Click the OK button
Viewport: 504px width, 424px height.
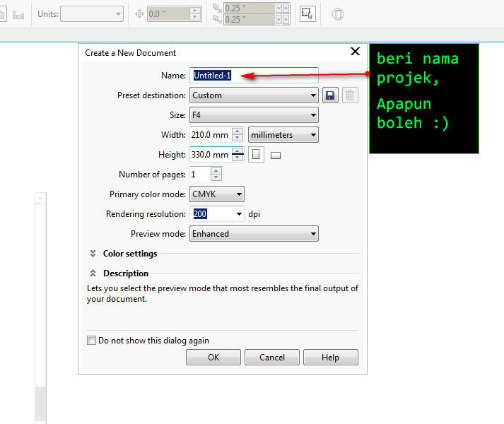(x=213, y=357)
